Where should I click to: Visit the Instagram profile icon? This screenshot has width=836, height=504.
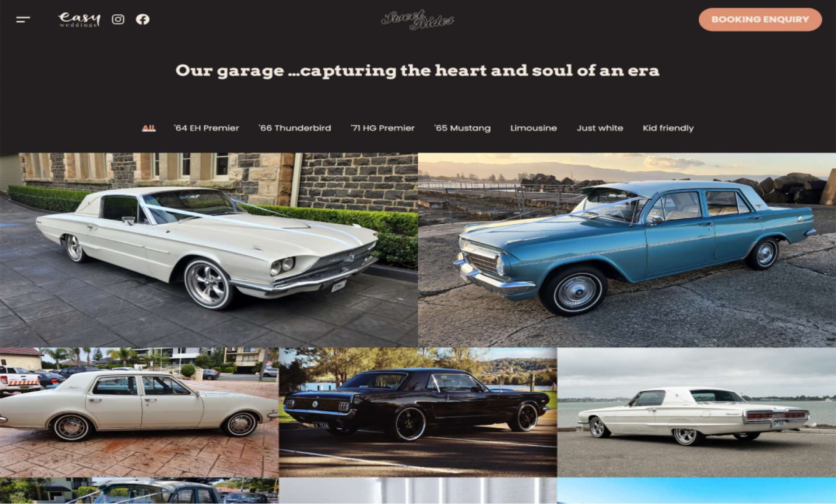pos(118,20)
